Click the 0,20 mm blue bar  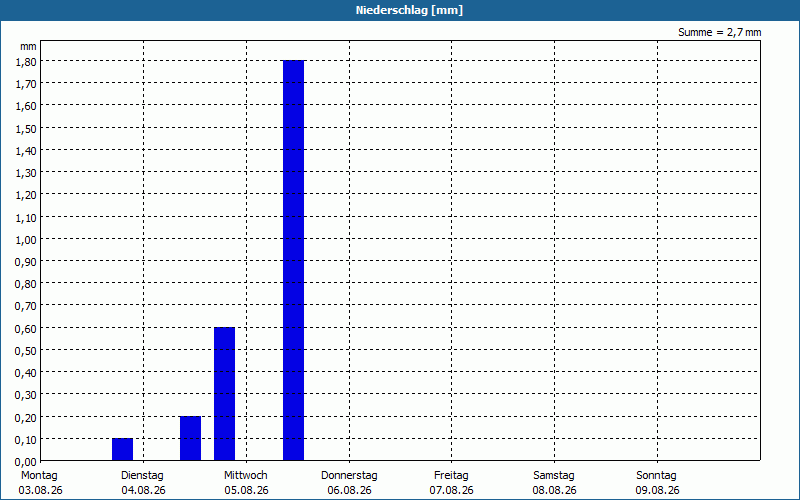pyautogui.click(x=190, y=438)
